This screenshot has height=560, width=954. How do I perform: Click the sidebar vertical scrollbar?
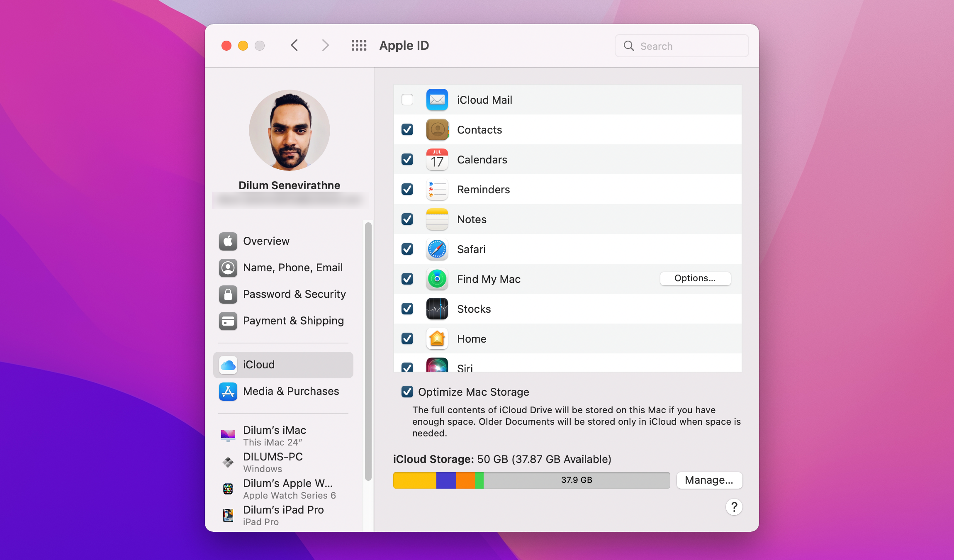click(x=368, y=351)
